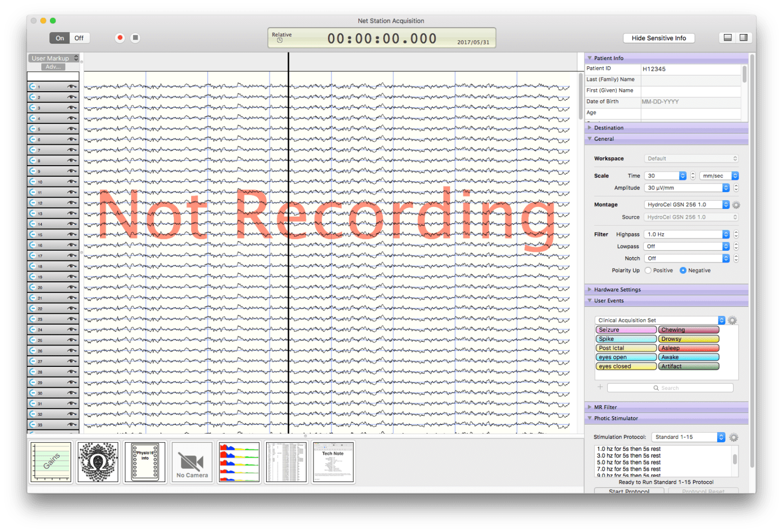Open the Stimulation Protocol dropdown
Image resolution: width=783 pixels, height=532 pixels.
point(688,437)
